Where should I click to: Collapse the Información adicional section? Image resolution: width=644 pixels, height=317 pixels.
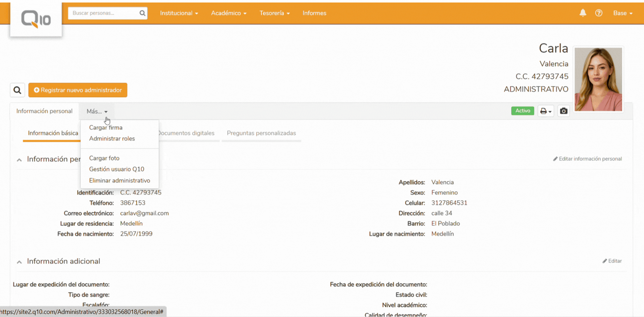point(19,262)
